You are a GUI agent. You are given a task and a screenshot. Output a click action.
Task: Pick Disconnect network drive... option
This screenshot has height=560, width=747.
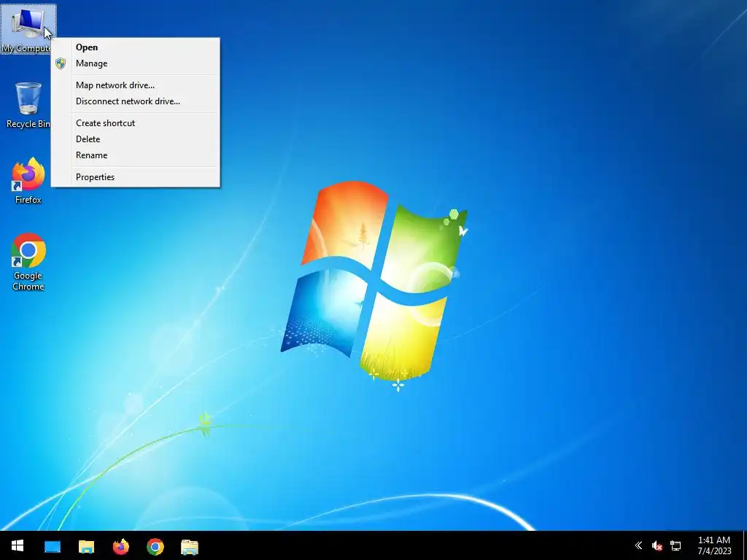(x=135, y=101)
